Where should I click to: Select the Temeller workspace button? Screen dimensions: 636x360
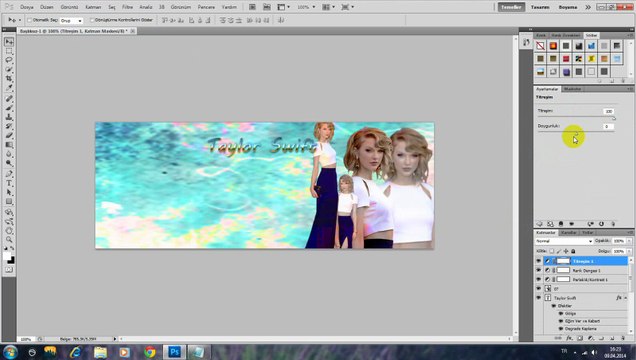(x=511, y=7)
